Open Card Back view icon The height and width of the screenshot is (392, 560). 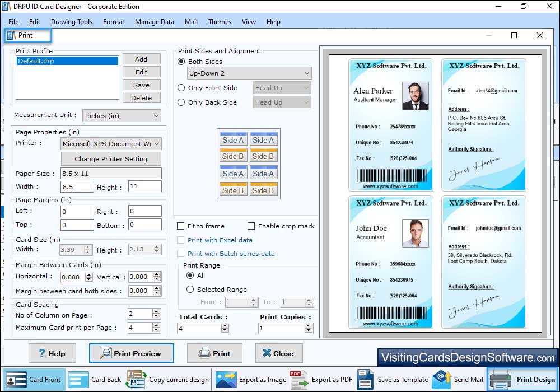(78, 380)
